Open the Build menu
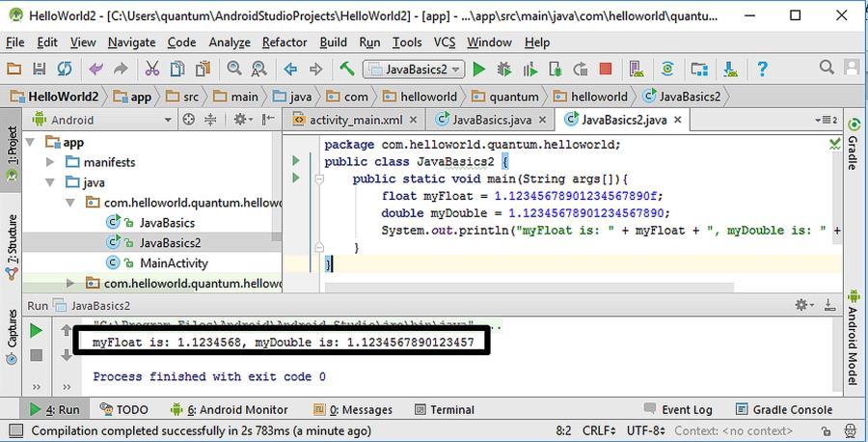The width and height of the screenshot is (868, 442). pos(334,42)
